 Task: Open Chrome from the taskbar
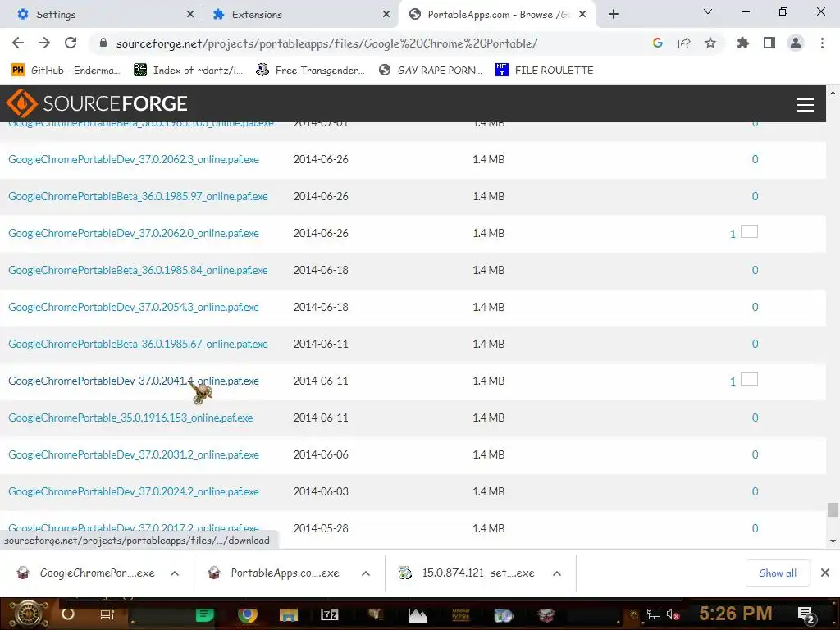point(247,614)
